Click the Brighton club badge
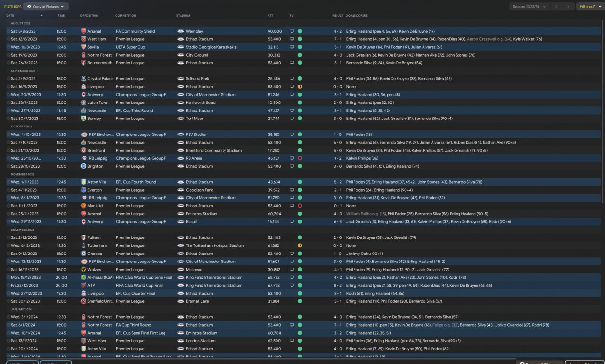This screenshot has width=605, height=364. (84, 166)
